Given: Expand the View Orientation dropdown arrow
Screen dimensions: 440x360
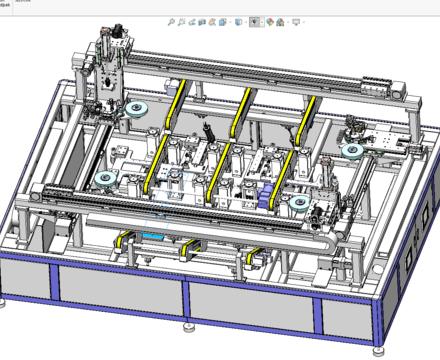Looking at the screenshot, I should coord(230,22).
